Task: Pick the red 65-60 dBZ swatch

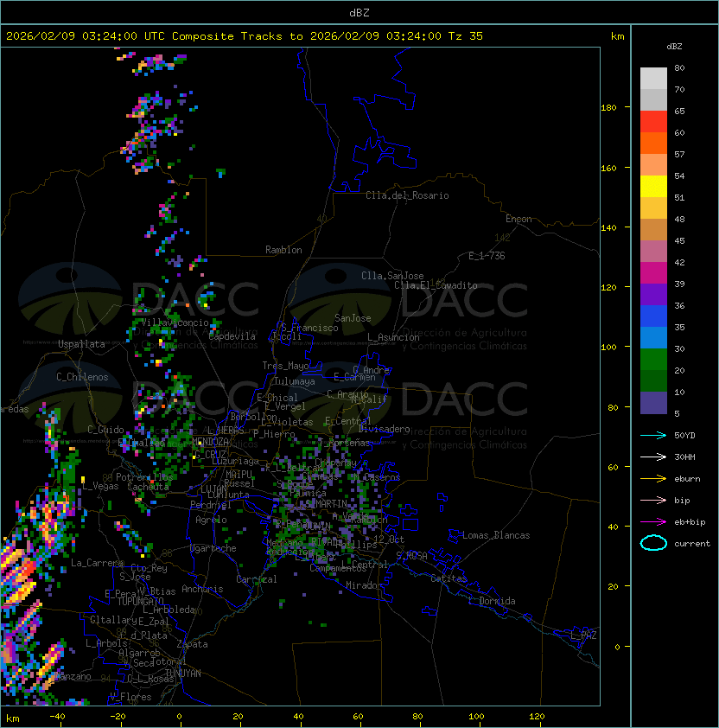Action: tap(653, 122)
